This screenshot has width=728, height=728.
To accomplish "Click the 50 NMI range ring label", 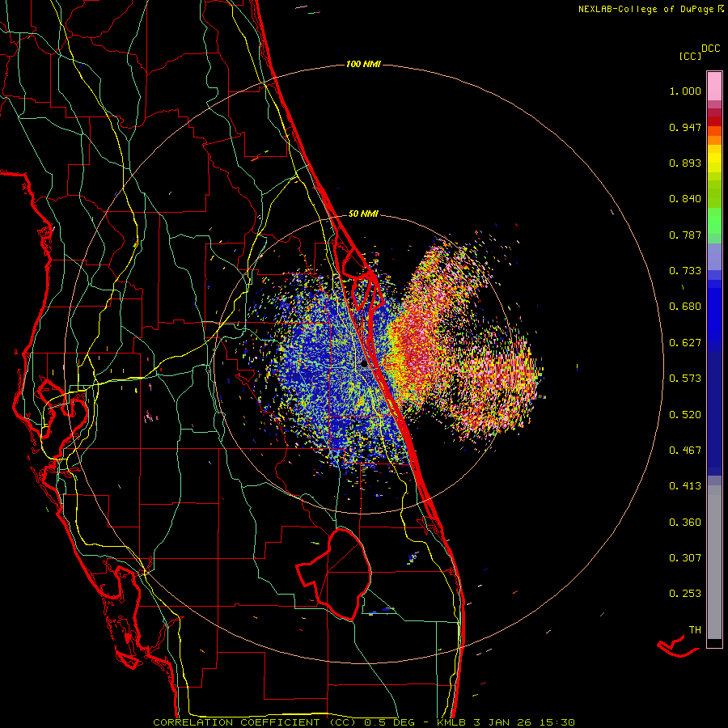I will [363, 214].
